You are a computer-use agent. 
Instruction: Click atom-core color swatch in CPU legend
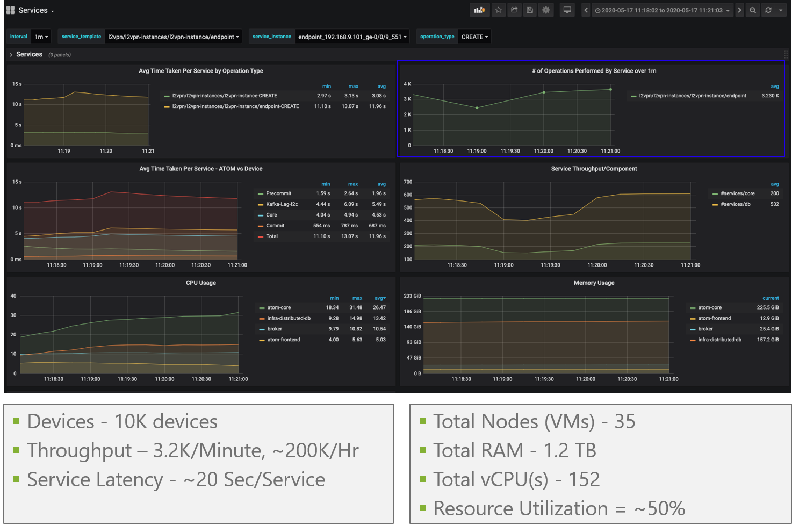(x=262, y=308)
